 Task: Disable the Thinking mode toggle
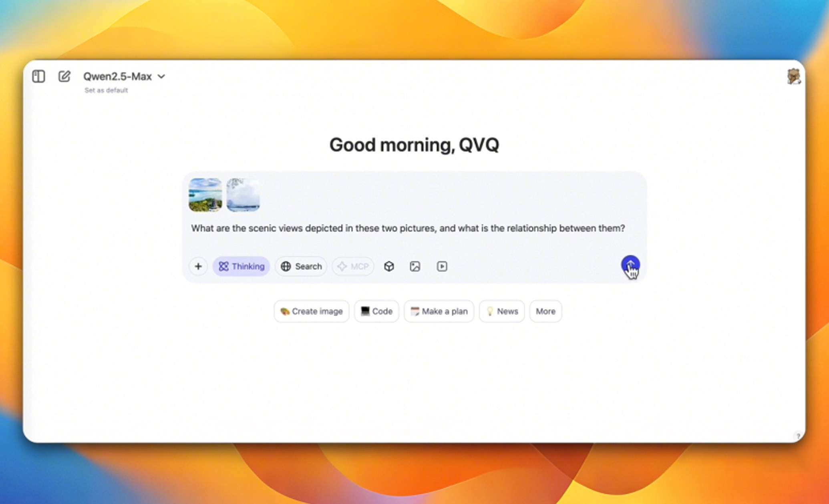click(x=241, y=266)
